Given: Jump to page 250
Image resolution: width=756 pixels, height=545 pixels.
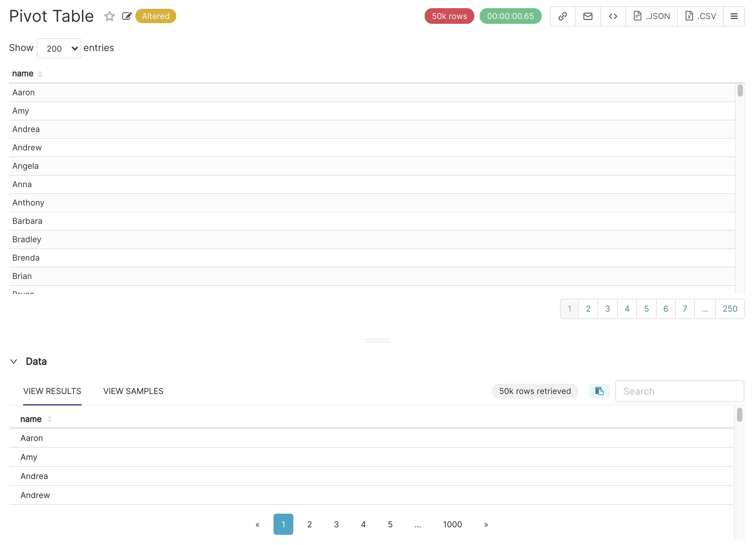Looking at the screenshot, I should [x=730, y=309].
